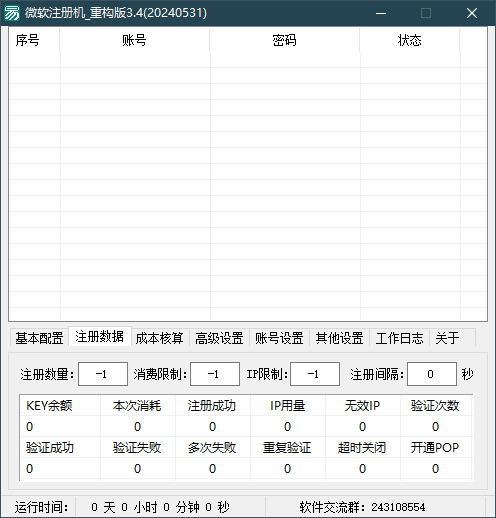Go to the 其他设置 tab
This screenshot has width=496, height=518.
339,338
